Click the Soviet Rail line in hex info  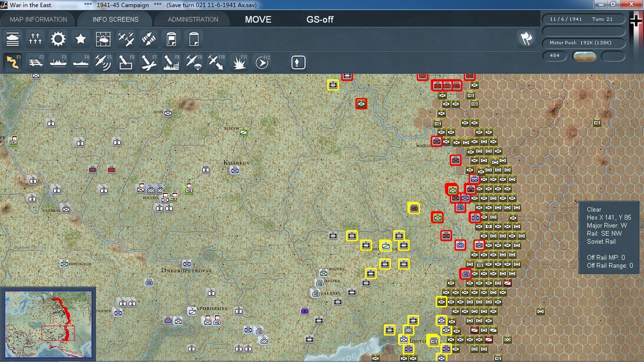click(601, 241)
